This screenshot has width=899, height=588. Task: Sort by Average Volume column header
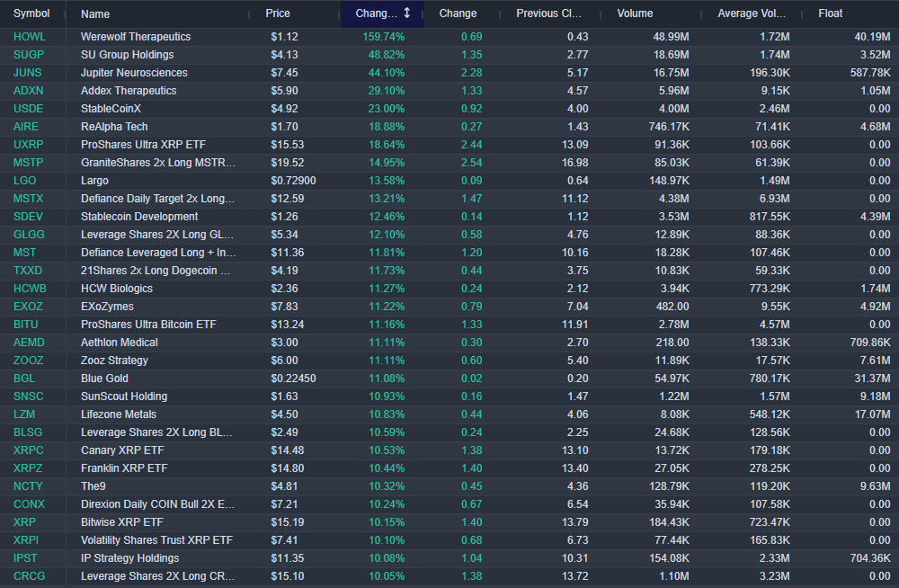[752, 13]
